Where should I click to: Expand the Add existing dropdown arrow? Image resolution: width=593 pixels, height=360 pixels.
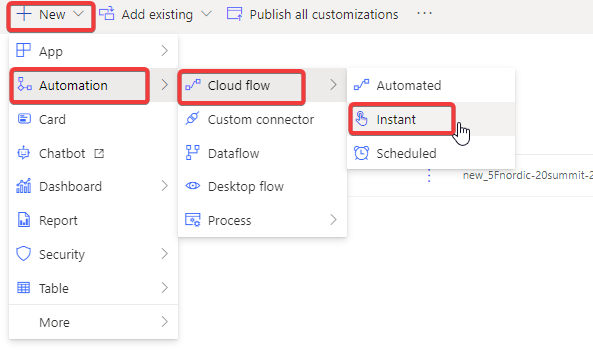tap(206, 14)
